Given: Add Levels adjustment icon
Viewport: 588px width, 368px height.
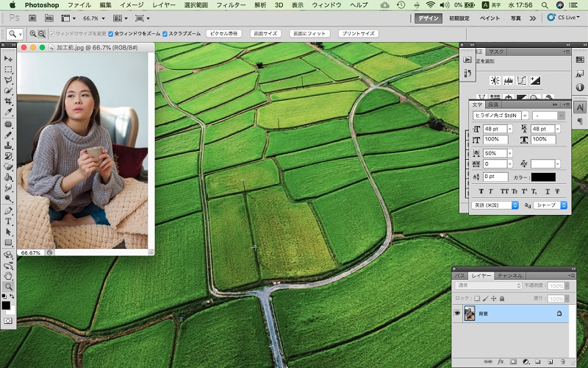Looking at the screenshot, I should [508, 80].
